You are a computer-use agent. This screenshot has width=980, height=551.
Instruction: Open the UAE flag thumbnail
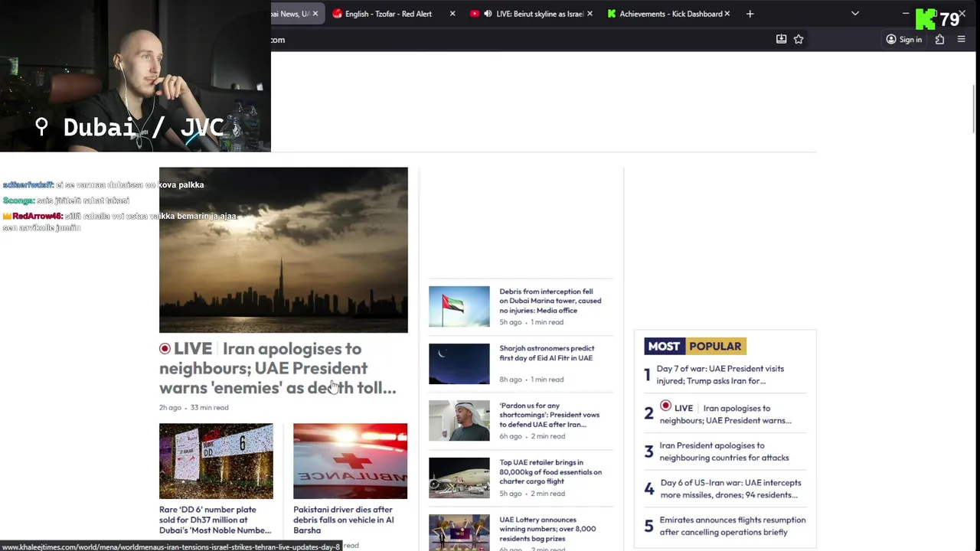click(x=459, y=306)
